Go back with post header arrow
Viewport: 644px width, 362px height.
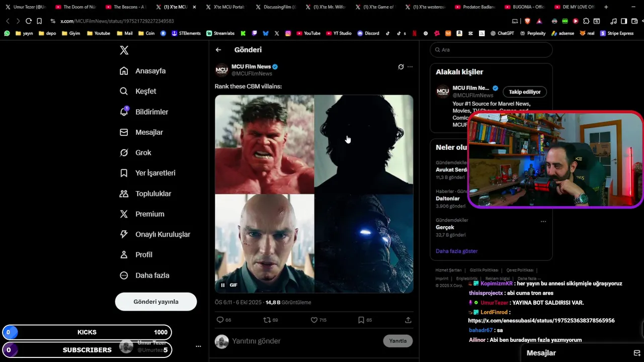click(x=218, y=50)
